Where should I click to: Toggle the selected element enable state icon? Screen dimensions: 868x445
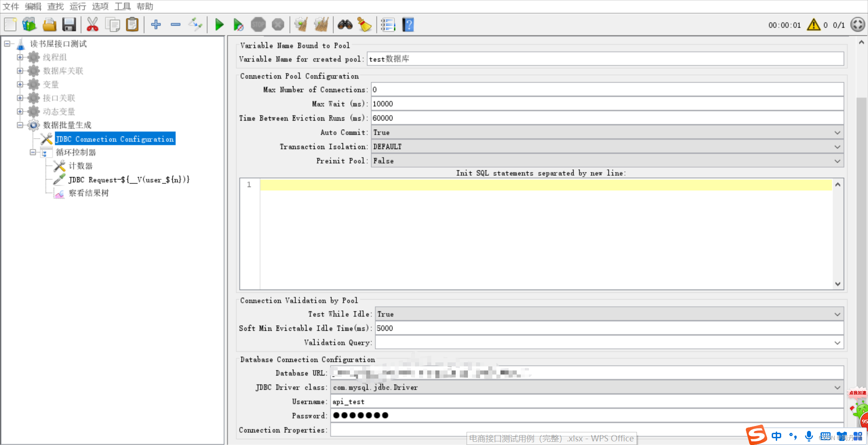[195, 24]
